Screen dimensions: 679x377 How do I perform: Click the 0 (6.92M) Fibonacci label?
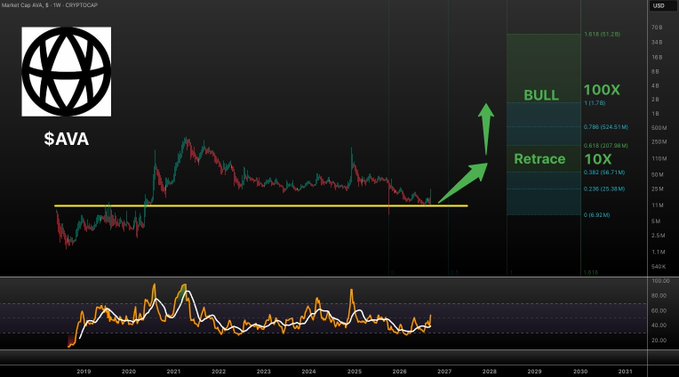597,215
